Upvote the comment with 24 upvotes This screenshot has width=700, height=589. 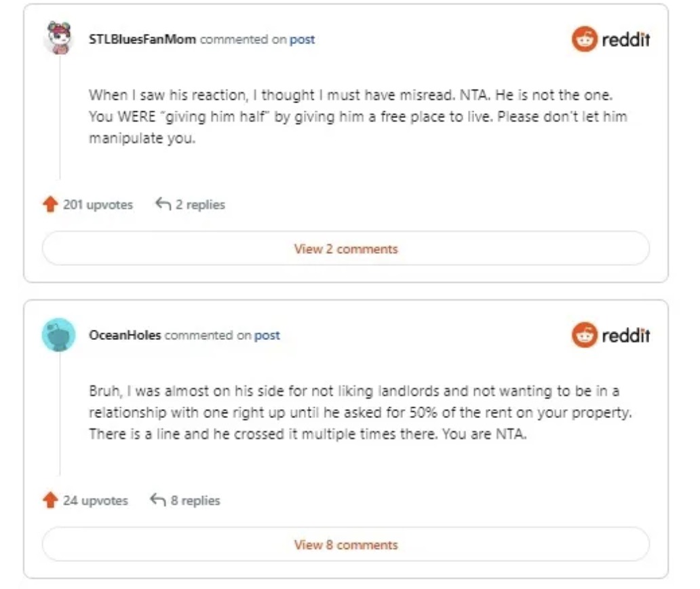click(x=50, y=501)
